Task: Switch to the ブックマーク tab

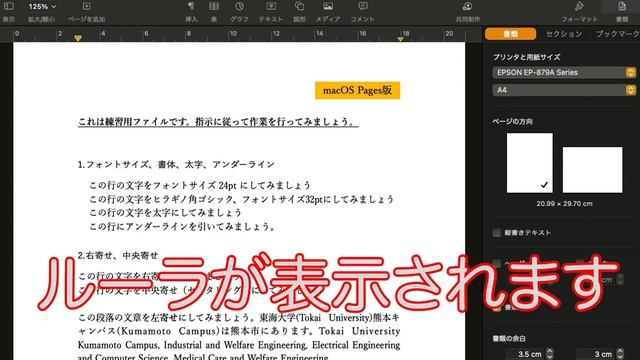Action: click(617, 34)
